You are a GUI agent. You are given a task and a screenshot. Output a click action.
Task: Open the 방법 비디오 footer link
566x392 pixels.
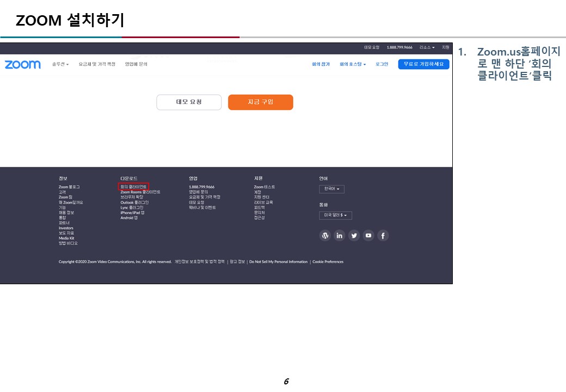(68, 243)
